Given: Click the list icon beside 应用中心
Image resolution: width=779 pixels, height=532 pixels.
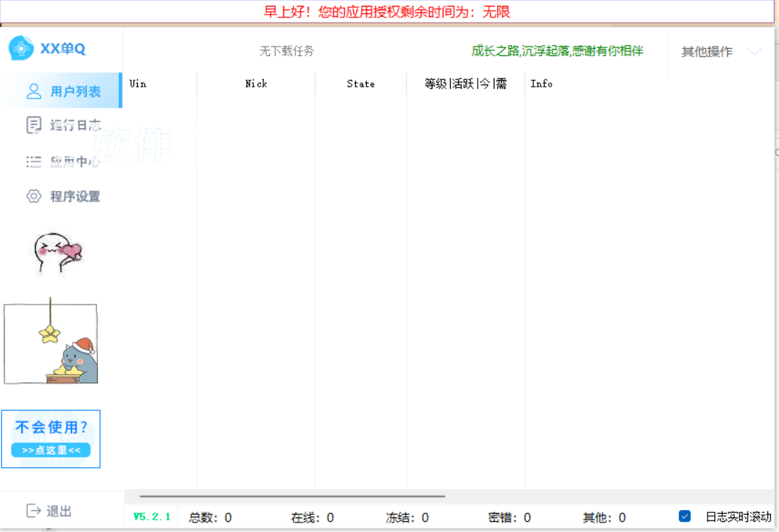Looking at the screenshot, I should pyautogui.click(x=34, y=162).
